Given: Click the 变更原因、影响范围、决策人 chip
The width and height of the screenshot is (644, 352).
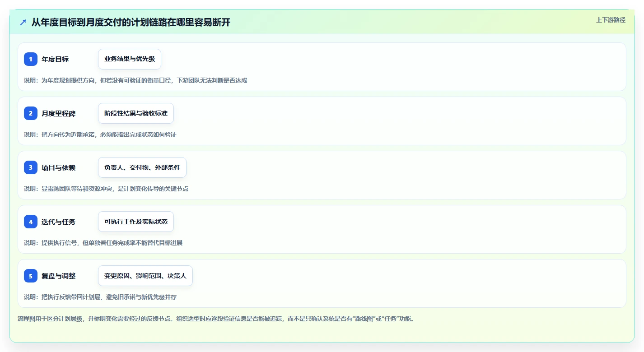Looking at the screenshot, I should (145, 276).
